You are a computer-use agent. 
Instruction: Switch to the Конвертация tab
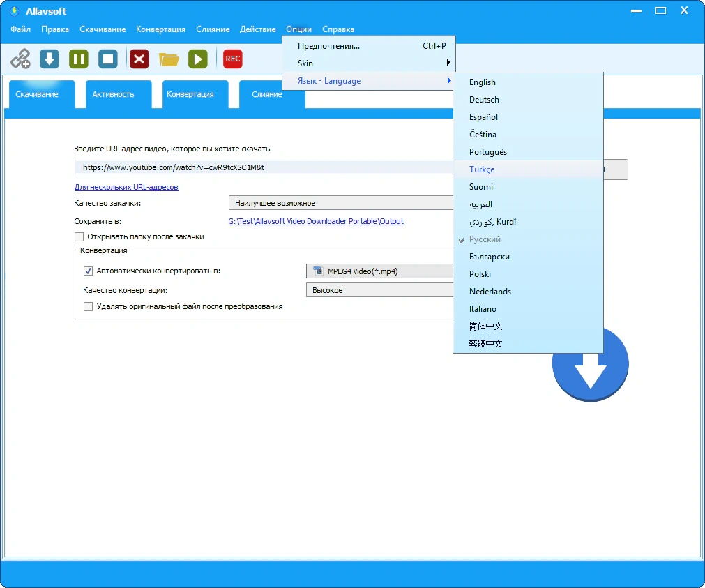195,94
